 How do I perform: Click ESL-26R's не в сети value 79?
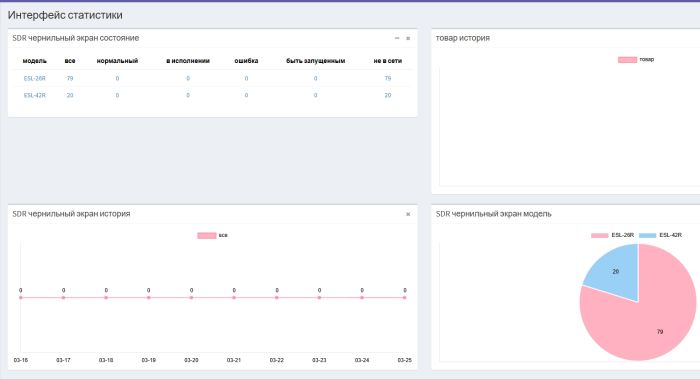point(388,78)
